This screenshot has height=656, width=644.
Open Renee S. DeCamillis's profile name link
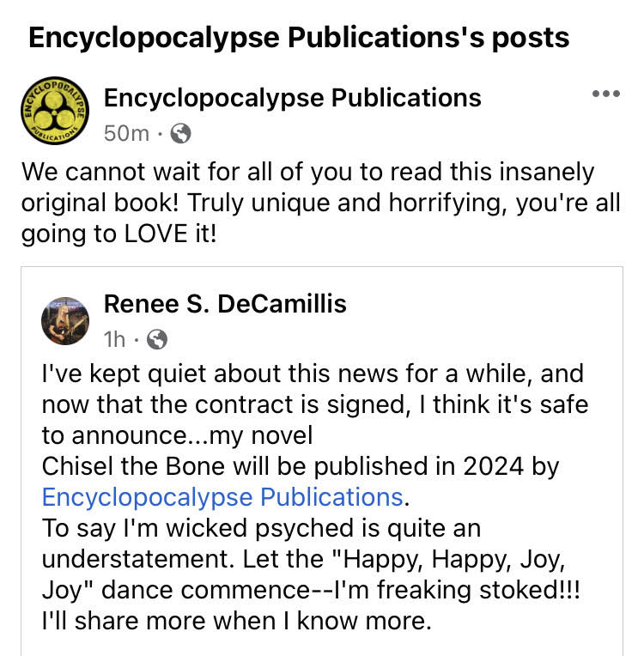(x=225, y=303)
